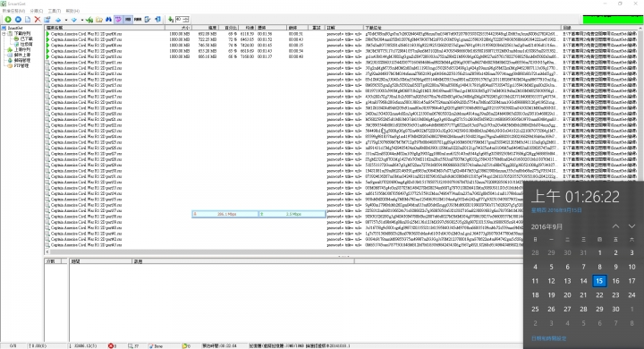This screenshot has height=349, width=644.
Task: Open task properties icon in toolbar
Action: point(47,20)
